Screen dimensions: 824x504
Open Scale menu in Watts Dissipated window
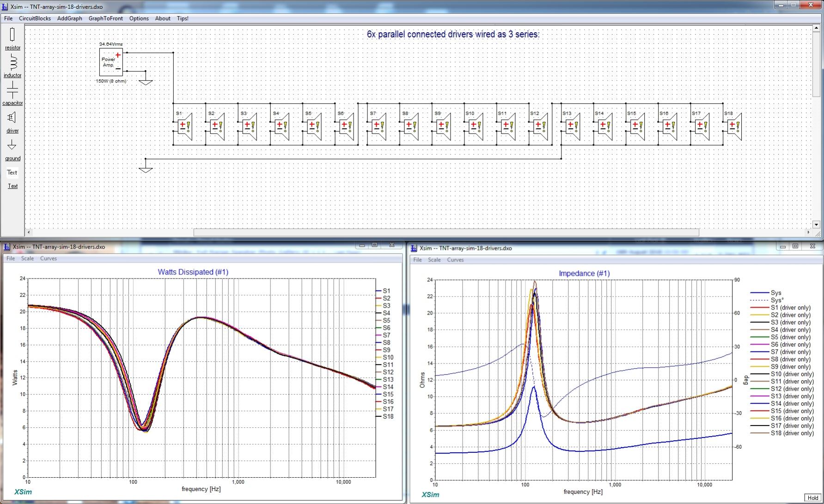click(x=27, y=259)
